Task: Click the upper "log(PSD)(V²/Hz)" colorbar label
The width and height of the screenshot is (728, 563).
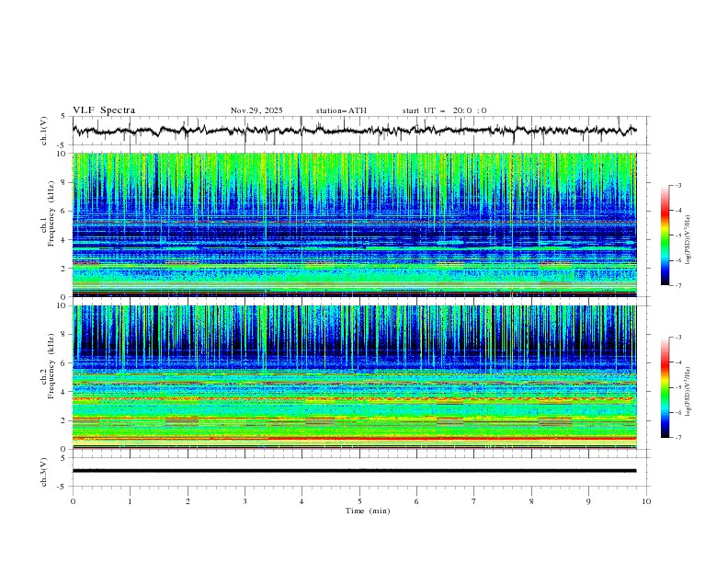Action: coord(689,240)
